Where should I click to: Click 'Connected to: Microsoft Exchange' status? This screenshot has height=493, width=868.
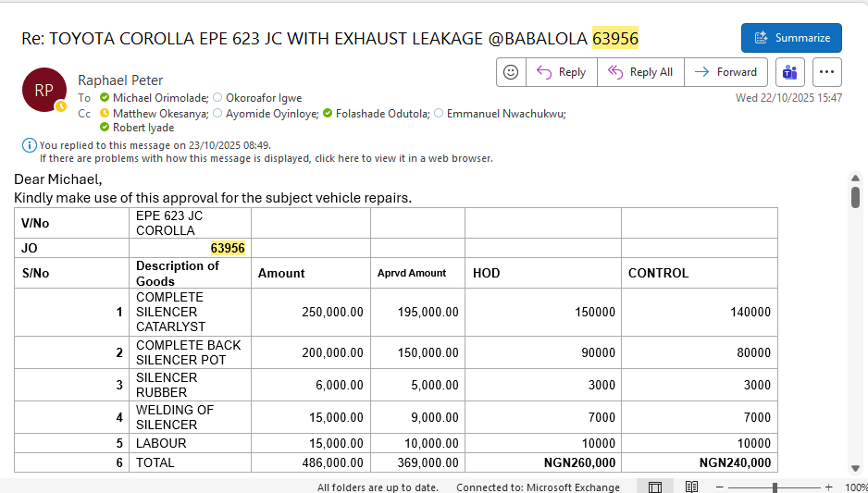point(538,487)
